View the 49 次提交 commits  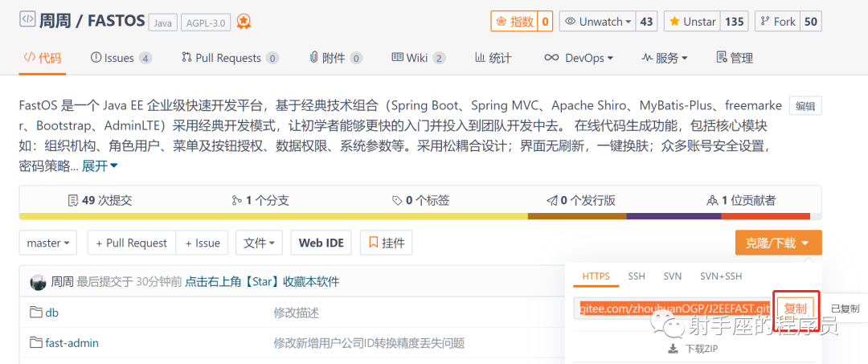[100, 200]
